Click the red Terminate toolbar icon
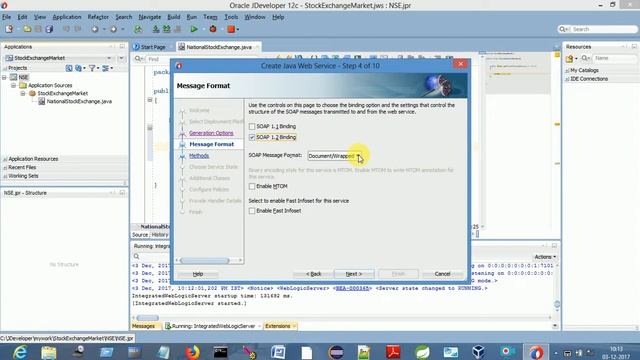The image size is (640, 360). [231, 29]
